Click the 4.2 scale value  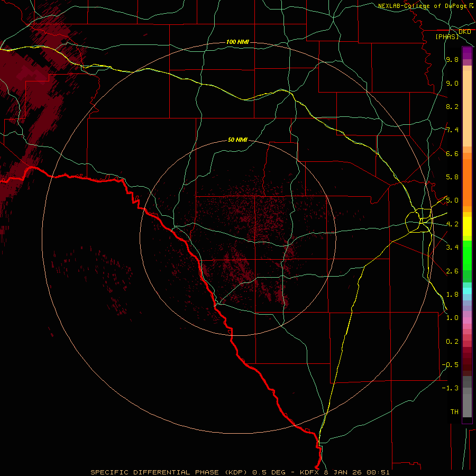[x=452, y=224]
